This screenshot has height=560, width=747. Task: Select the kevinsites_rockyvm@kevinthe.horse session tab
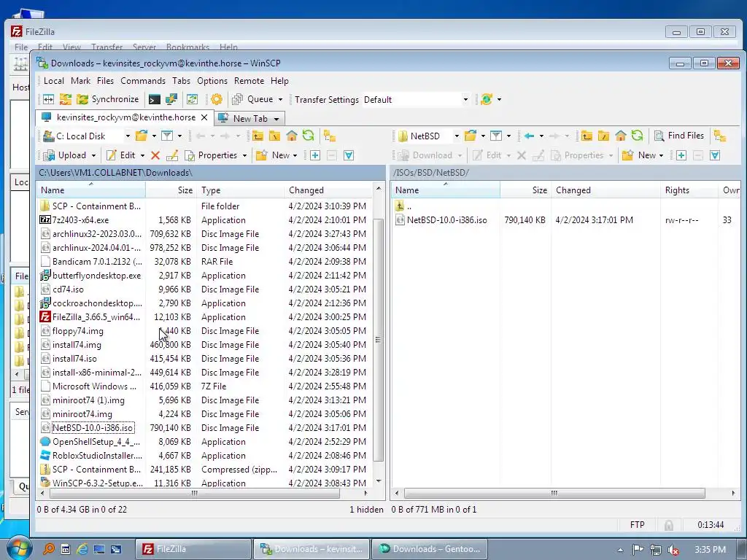pyautogui.click(x=125, y=117)
